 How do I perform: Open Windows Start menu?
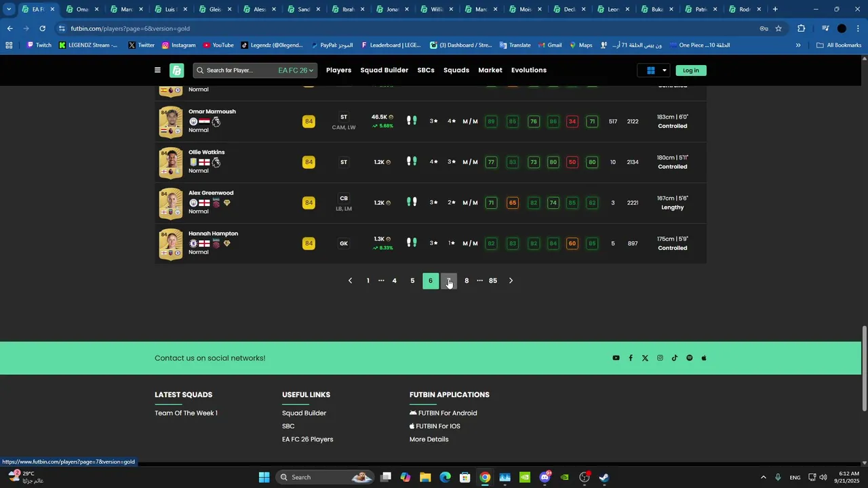(x=264, y=477)
